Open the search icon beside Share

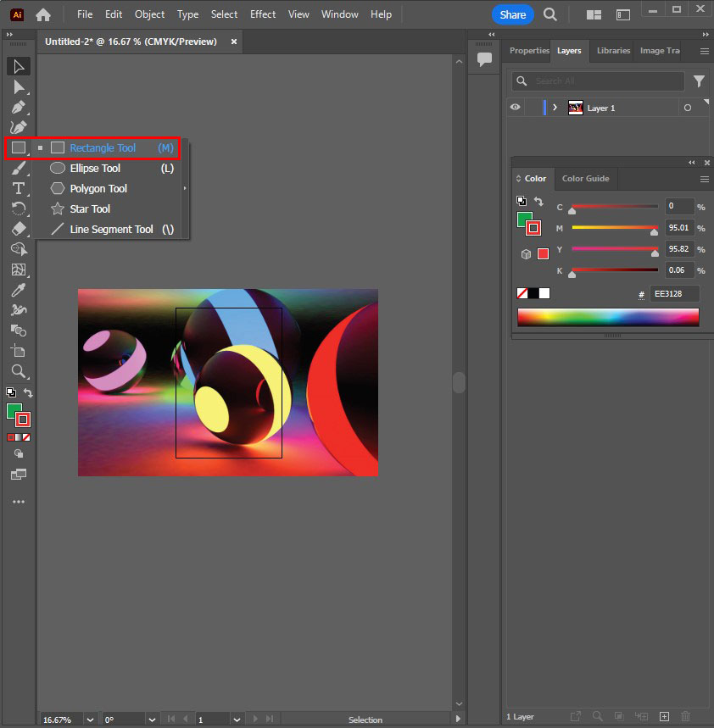(x=550, y=14)
